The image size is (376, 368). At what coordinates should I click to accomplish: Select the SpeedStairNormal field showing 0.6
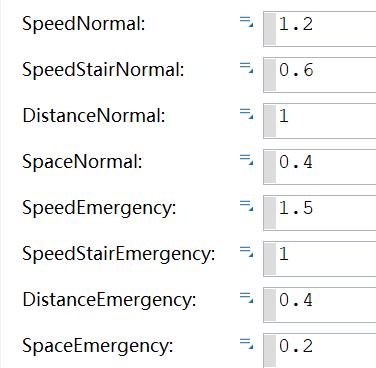[320, 75]
